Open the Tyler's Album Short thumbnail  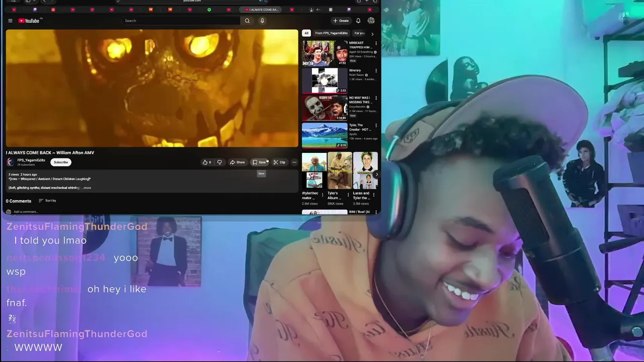tap(340, 170)
